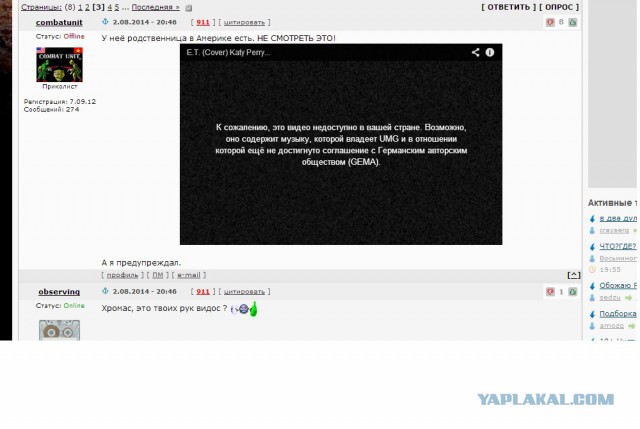
Task: Open observing's username link
Action: (59, 292)
